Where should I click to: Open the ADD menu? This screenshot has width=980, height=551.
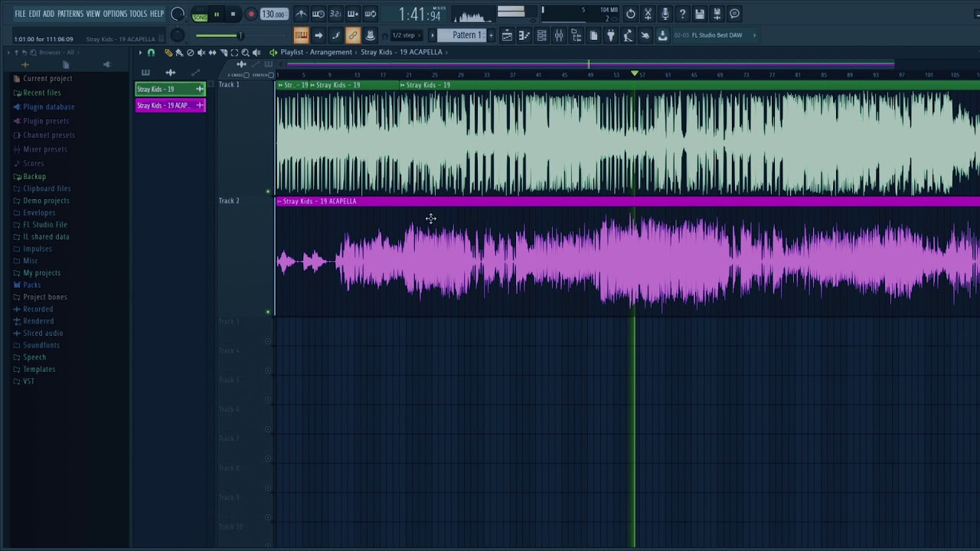coord(48,14)
